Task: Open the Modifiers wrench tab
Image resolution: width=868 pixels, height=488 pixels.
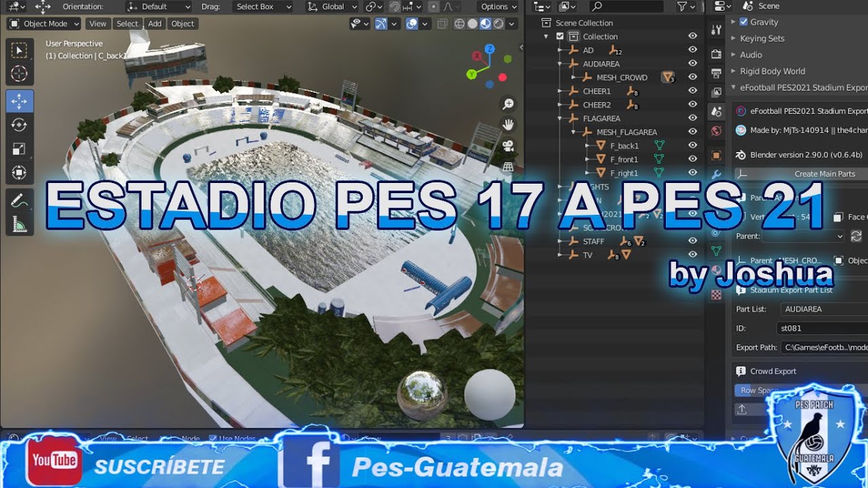Action: pos(716,175)
